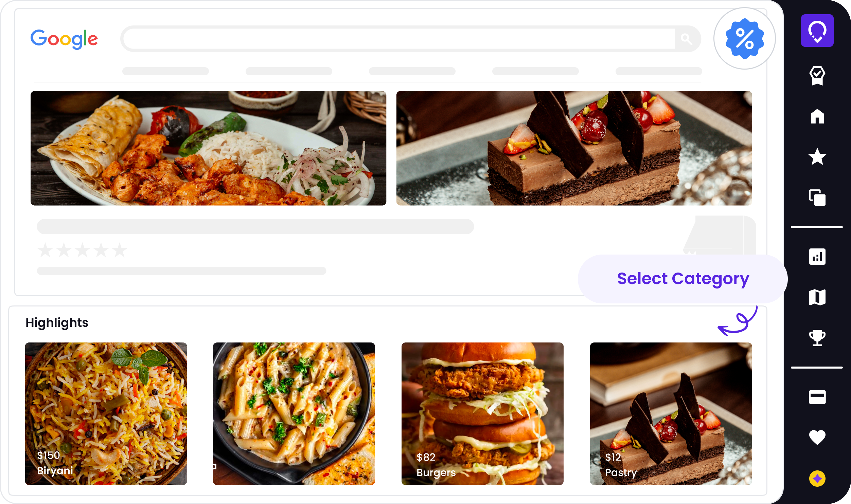Open the Biryani $150 highlight card
This screenshot has height=504, width=851.
106,413
